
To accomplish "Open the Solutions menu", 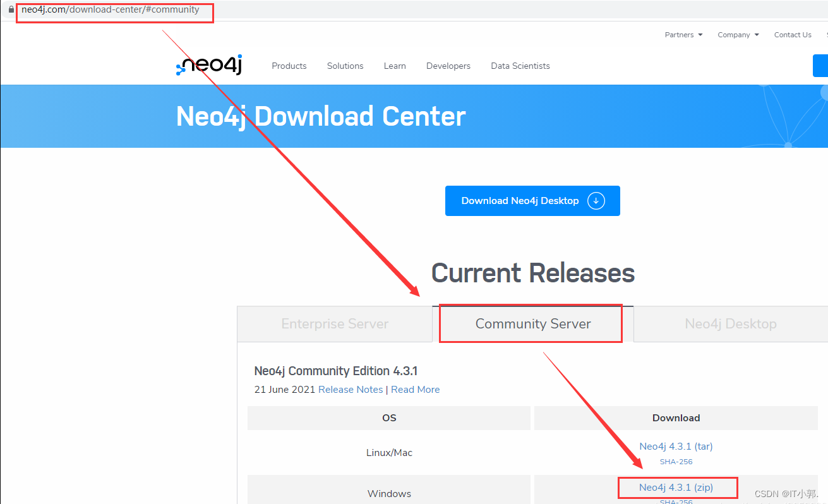I will point(345,66).
